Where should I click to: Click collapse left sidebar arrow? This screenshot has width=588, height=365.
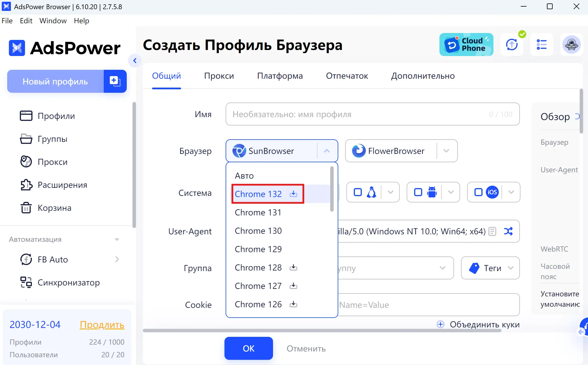tap(135, 61)
